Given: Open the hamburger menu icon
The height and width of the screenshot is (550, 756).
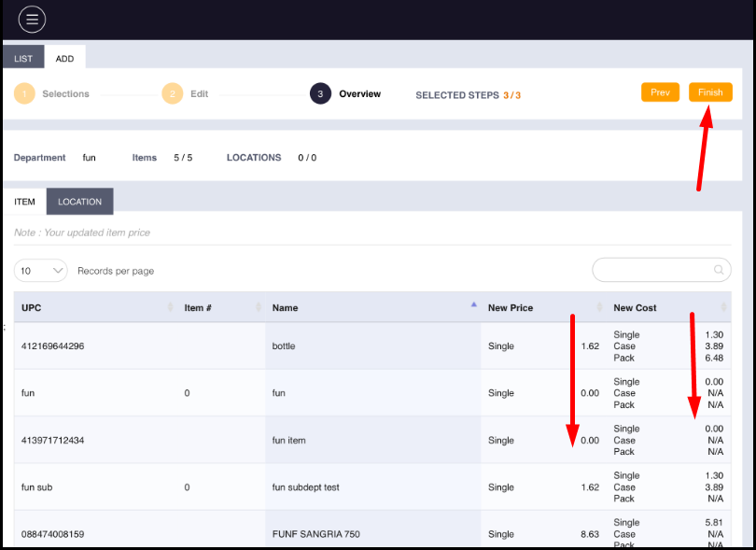Looking at the screenshot, I should click(x=32, y=19).
